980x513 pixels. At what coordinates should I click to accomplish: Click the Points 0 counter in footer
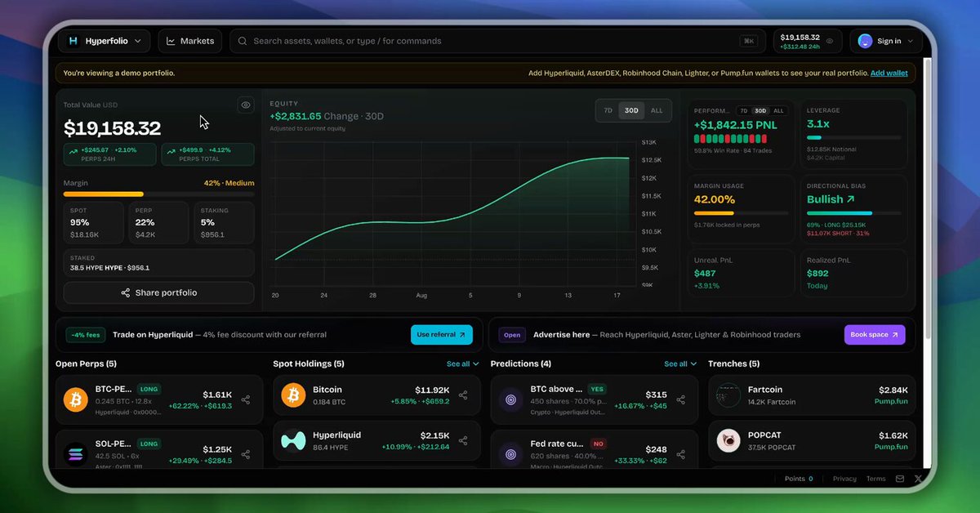pyautogui.click(x=799, y=479)
